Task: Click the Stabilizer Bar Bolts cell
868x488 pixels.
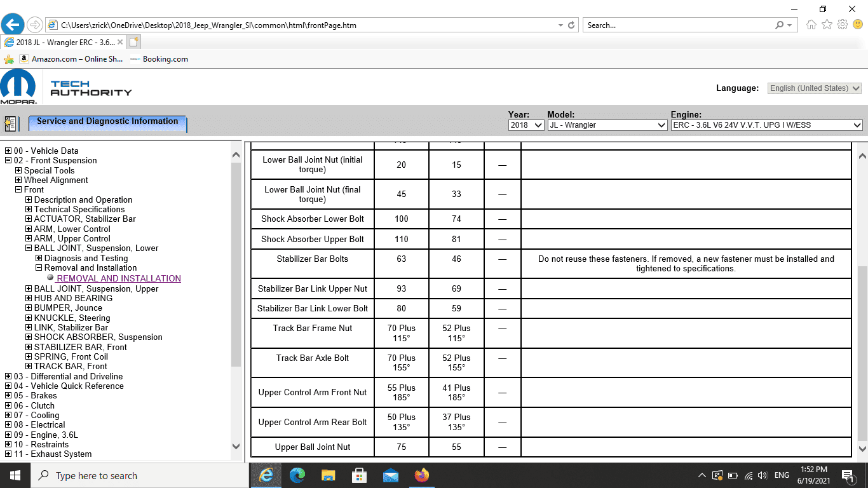Action: [x=313, y=264]
